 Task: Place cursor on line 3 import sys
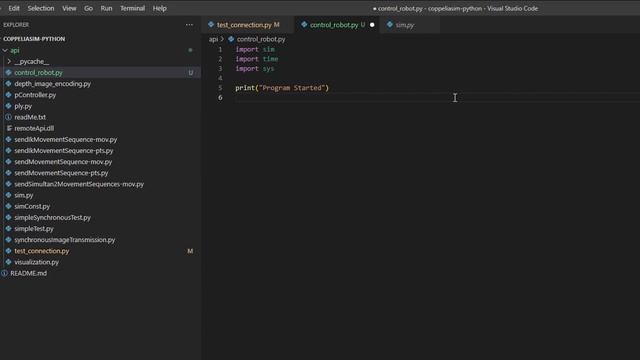(x=255, y=69)
